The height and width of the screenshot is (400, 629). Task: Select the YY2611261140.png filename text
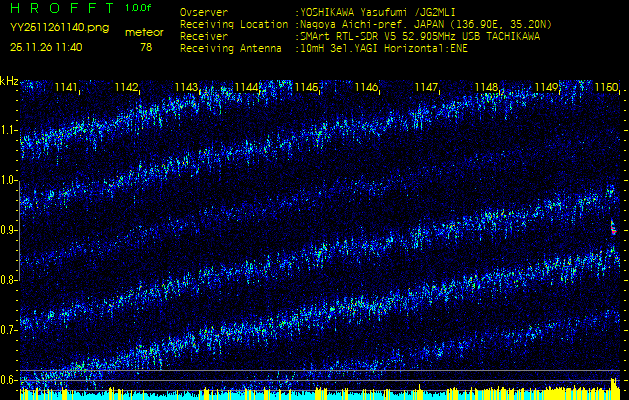pyautogui.click(x=59, y=28)
